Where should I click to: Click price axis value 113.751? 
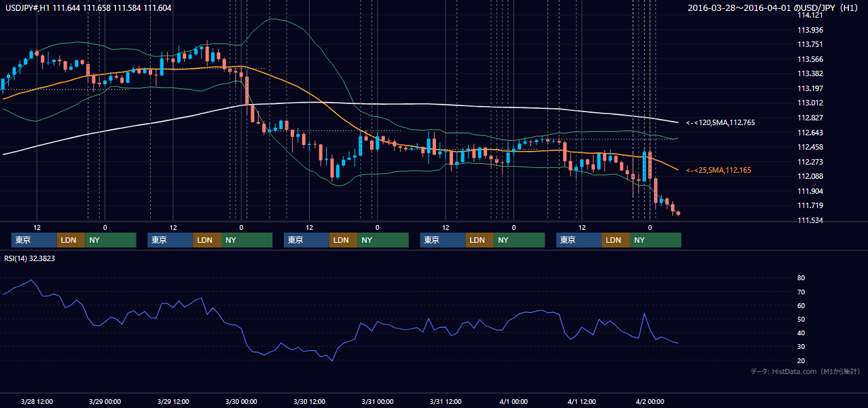click(810, 44)
